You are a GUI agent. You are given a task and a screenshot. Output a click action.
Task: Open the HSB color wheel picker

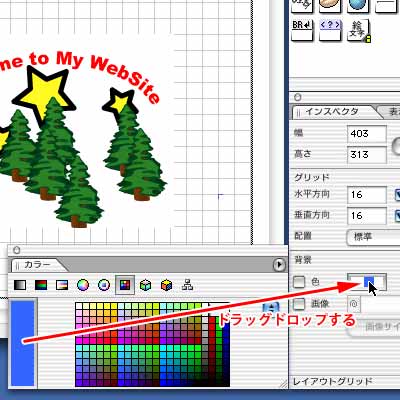click(x=83, y=285)
